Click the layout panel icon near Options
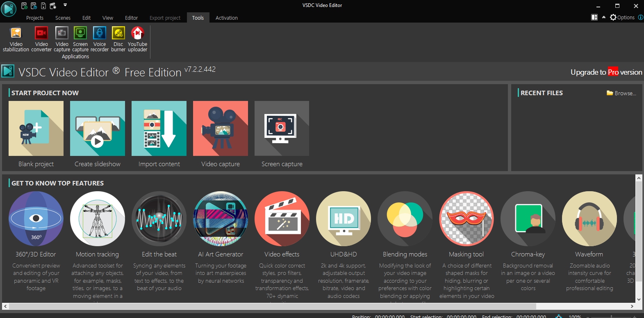The image size is (644, 318). pyautogui.click(x=594, y=17)
